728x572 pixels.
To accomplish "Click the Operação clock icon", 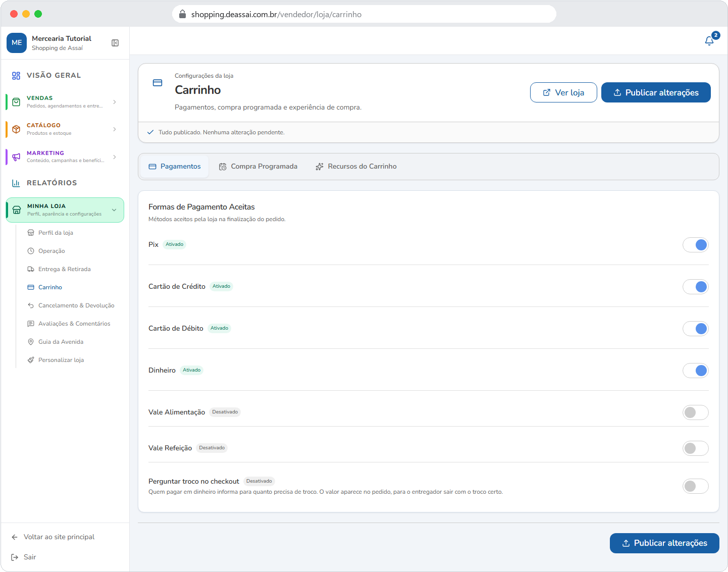I will 31,251.
